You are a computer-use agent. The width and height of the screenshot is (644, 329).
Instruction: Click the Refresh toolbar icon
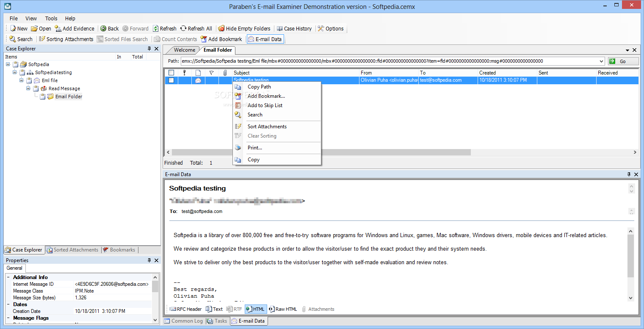click(x=165, y=28)
